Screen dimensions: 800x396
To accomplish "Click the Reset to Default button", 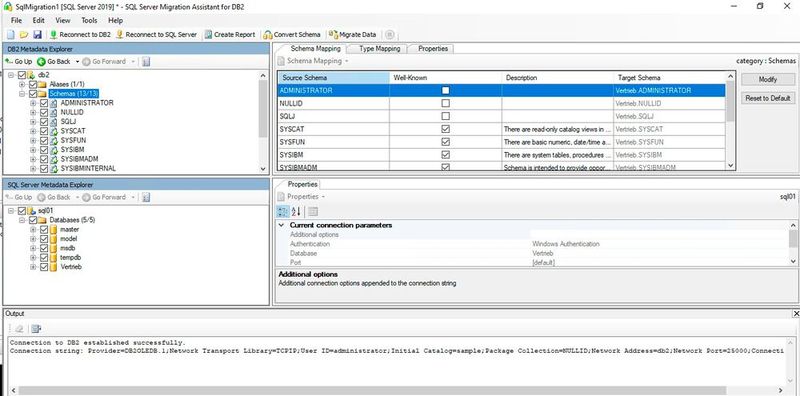I will [768, 98].
